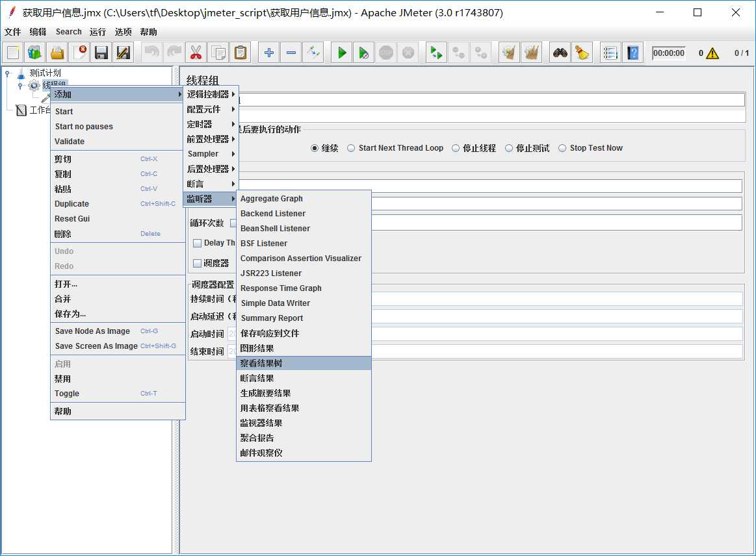Image resolution: width=756 pixels, height=556 pixels.
Task: Expand the 定时器 submenu
Action: pos(210,124)
